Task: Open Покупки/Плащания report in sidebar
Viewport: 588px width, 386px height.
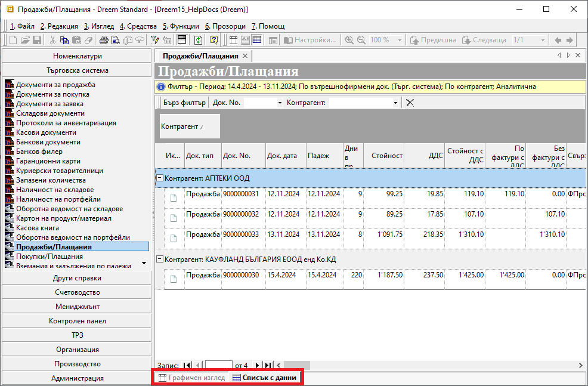Action: 49,257
